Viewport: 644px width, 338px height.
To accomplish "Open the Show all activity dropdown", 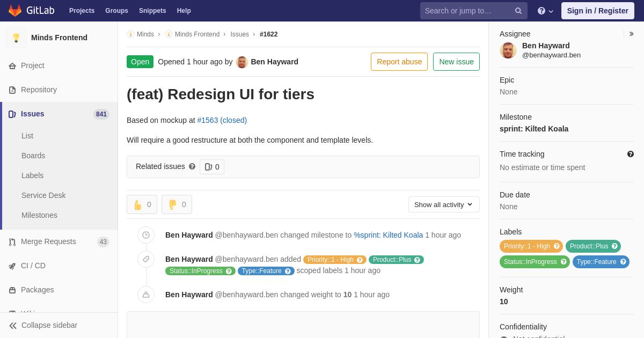I will [x=444, y=204].
